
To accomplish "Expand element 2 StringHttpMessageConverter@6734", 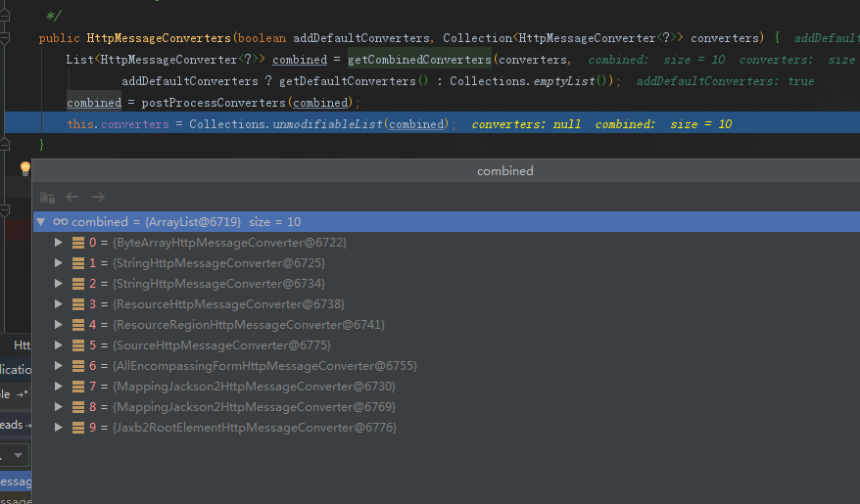I will (x=58, y=283).
